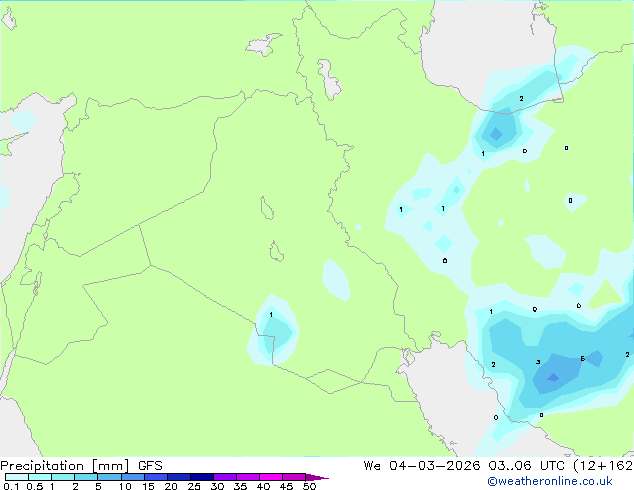Select the 40–45 mm magenta legend swatch
This screenshot has width=634, height=490.
click(x=271, y=477)
